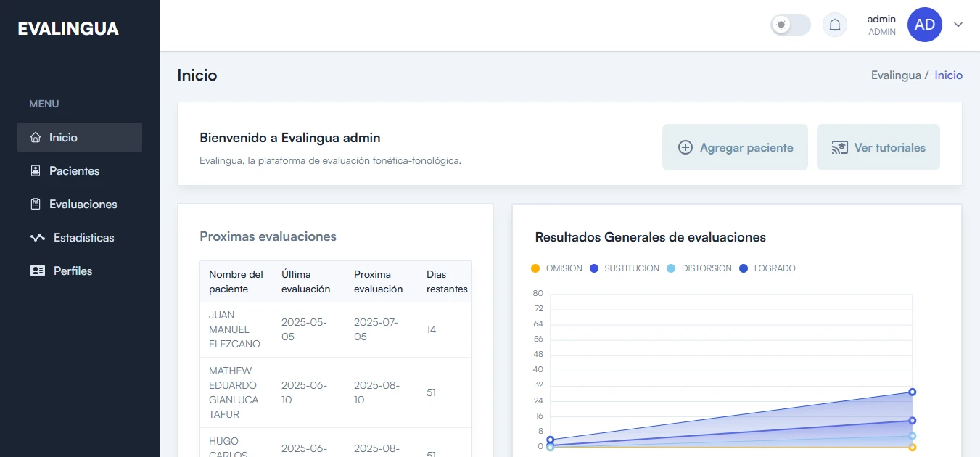Go to the Estadisticas menu item
This screenshot has width=980, height=457.
(83, 237)
